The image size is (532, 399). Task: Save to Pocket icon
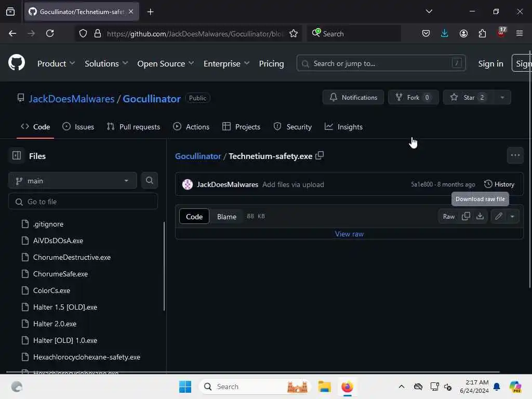pos(426,33)
